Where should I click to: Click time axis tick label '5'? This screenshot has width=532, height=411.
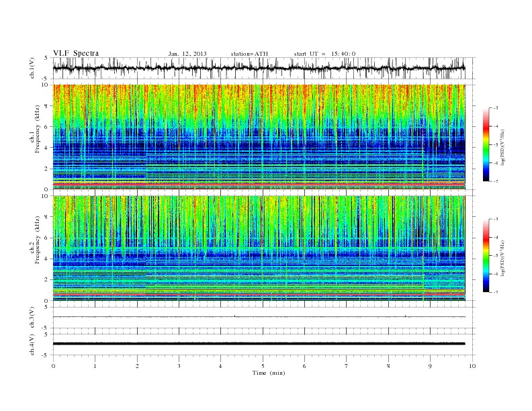pyautogui.click(x=263, y=366)
